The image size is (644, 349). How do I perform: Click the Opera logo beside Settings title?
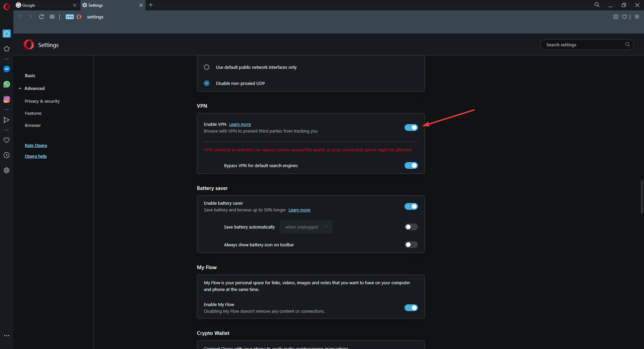[29, 45]
